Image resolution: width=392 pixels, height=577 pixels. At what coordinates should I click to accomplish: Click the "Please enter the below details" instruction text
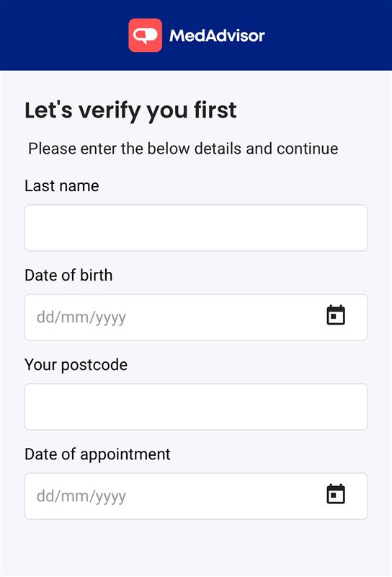coord(135,149)
